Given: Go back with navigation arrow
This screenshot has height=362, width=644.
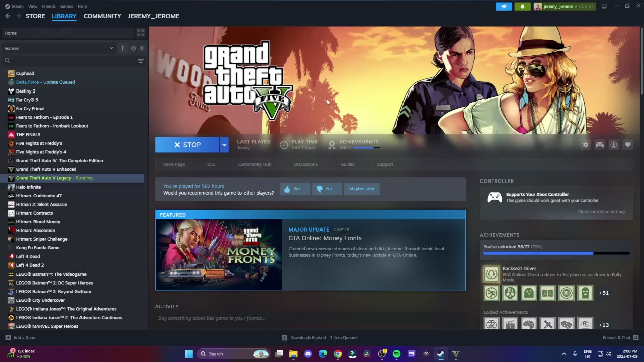Looking at the screenshot, I should (x=8, y=16).
